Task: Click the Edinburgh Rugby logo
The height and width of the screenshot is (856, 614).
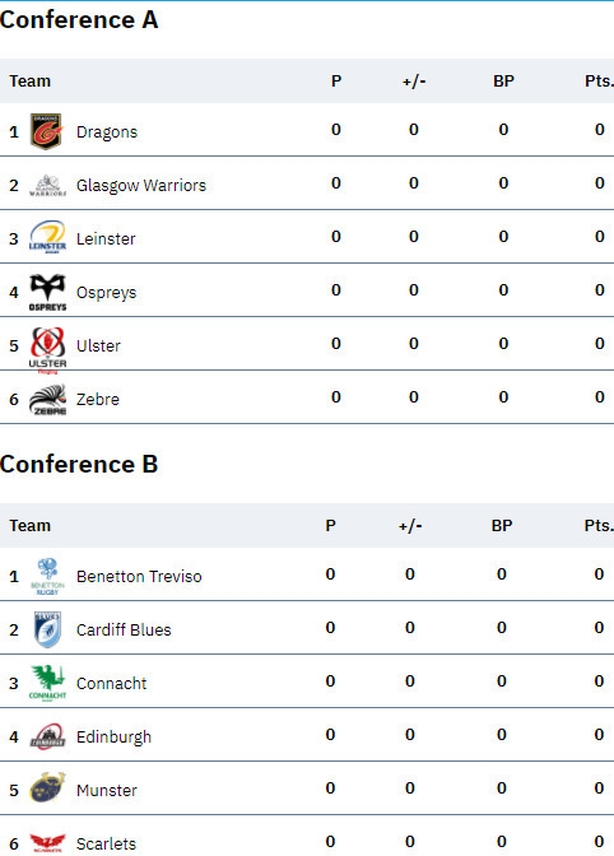Action: click(x=47, y=736)
